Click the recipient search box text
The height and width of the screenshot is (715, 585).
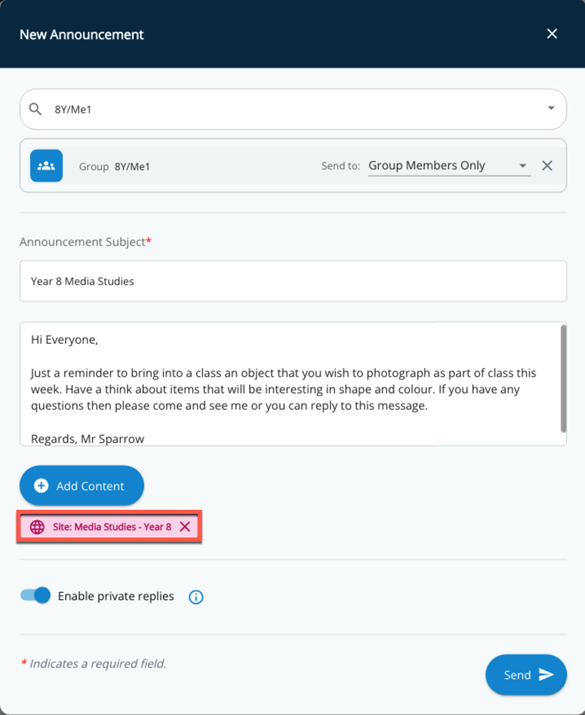click(x=73, y=109)
